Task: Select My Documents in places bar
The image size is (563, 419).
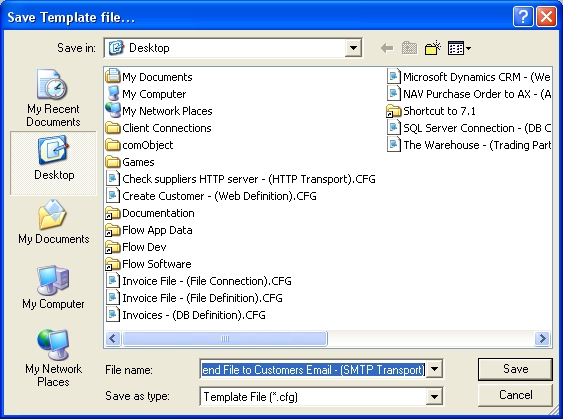Action: pos(53,222)
